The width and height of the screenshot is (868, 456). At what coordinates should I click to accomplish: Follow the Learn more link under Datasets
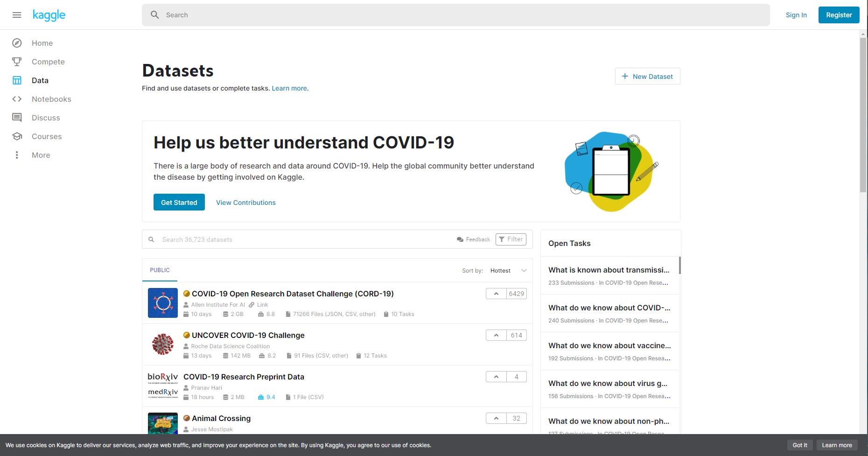pyautogui.click(x=289, y=88)
